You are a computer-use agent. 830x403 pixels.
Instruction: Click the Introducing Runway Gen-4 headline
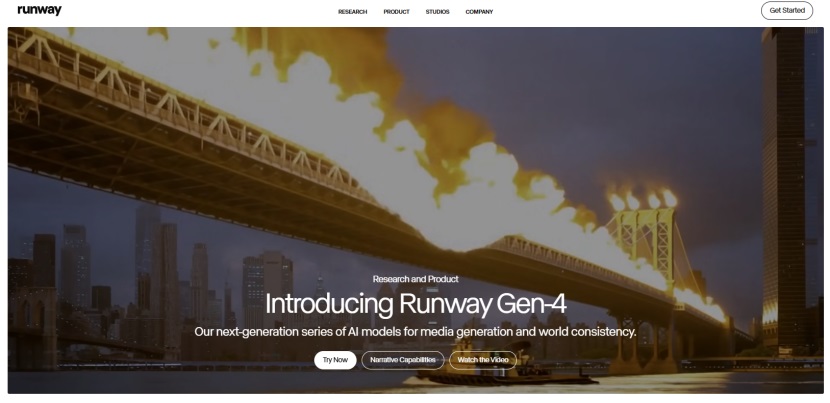click(416, 304)
